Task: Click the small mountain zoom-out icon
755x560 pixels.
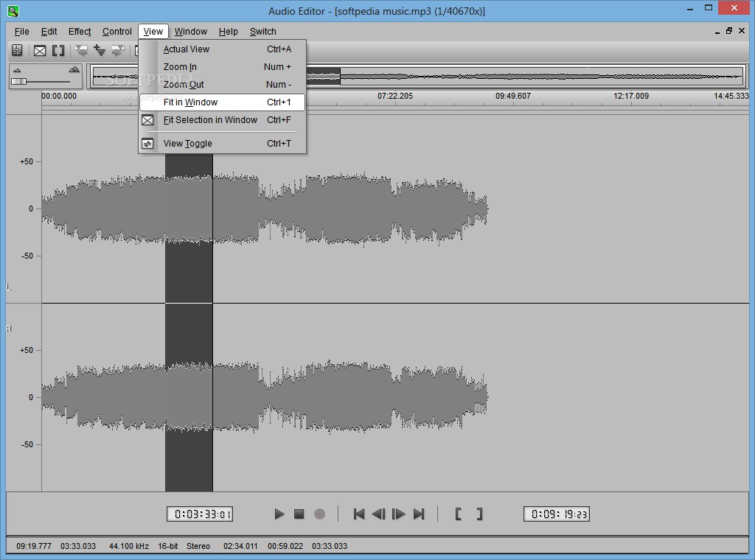Action: point(18,70)
